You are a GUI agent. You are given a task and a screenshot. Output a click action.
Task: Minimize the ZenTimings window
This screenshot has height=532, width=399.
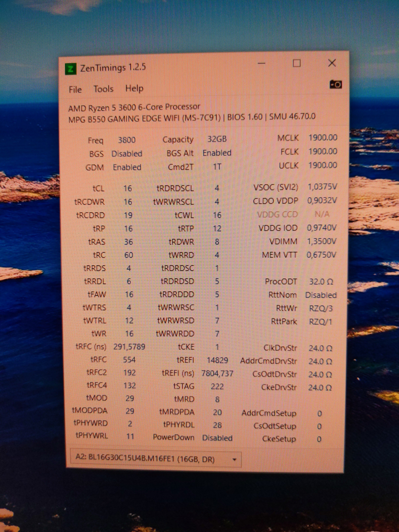pyautogui.click(x=261, y=63)
